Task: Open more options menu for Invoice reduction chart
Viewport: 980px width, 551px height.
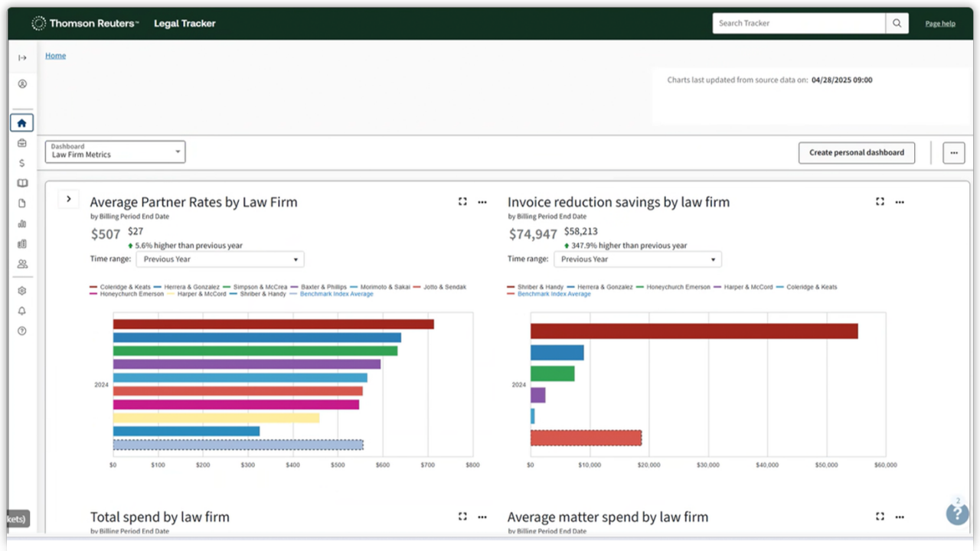Action: click(x=900, y=202)
